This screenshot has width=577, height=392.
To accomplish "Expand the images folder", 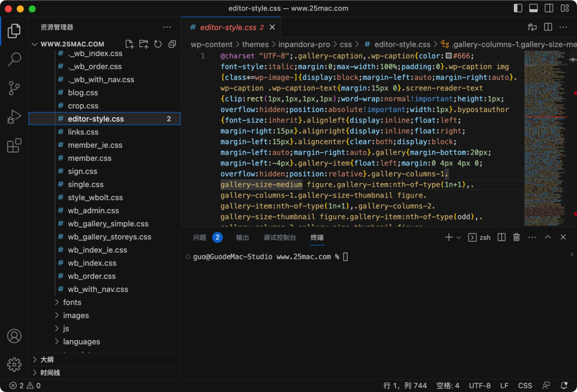I will (x=76, y=316).
